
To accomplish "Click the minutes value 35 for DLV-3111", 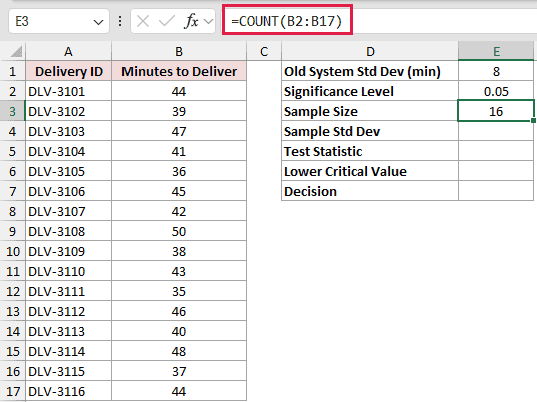I will coord(179,291).
